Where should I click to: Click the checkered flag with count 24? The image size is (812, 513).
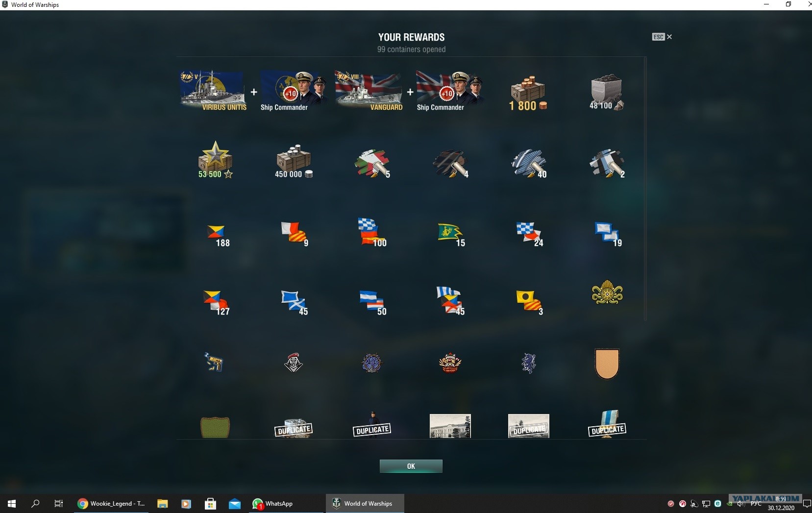click(x=530, y=234)
